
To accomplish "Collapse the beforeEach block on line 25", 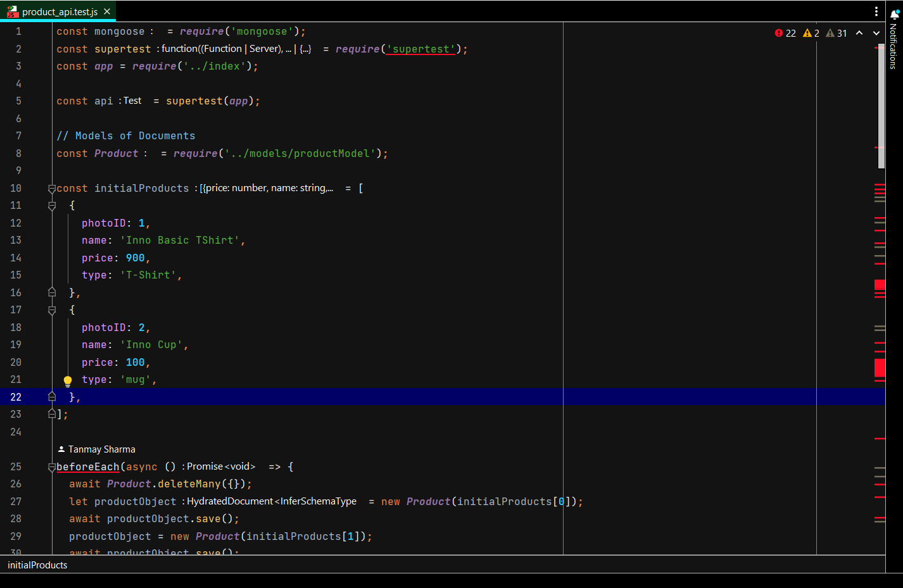I will coord(52,467).
